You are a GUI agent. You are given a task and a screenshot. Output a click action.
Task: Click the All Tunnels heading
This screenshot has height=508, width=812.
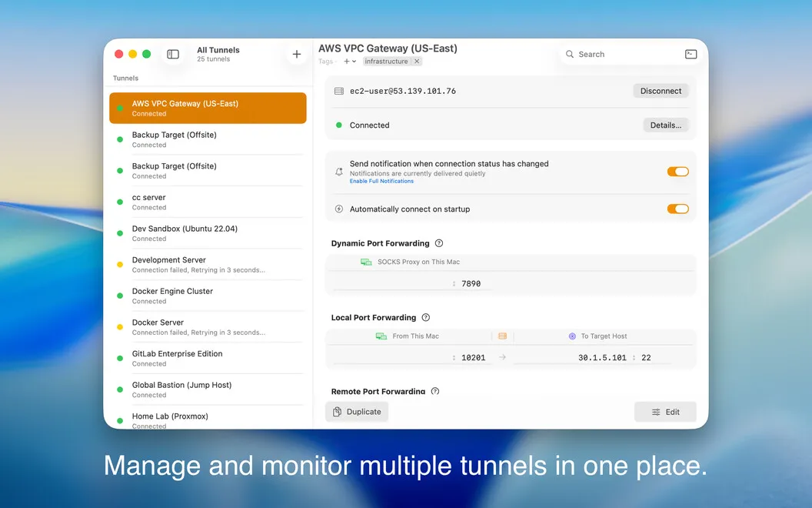coord(218,50)
